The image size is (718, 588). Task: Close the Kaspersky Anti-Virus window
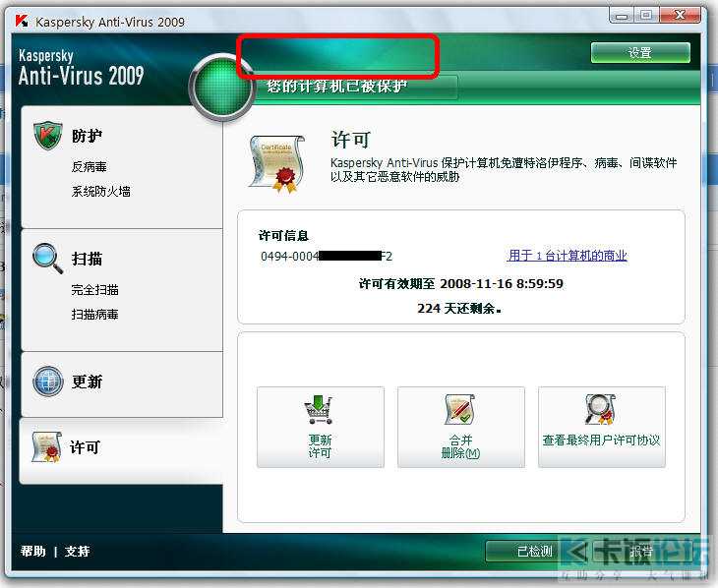click(x=680, y=16)
